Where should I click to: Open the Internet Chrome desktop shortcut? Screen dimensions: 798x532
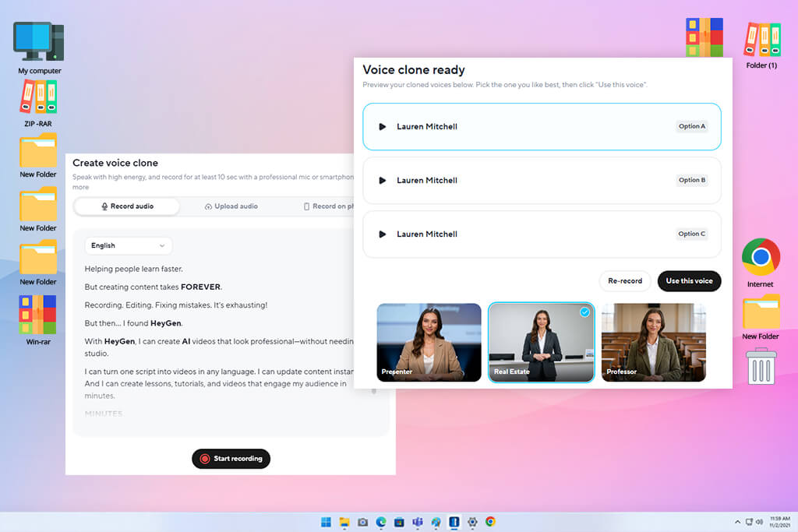(761, 263)
